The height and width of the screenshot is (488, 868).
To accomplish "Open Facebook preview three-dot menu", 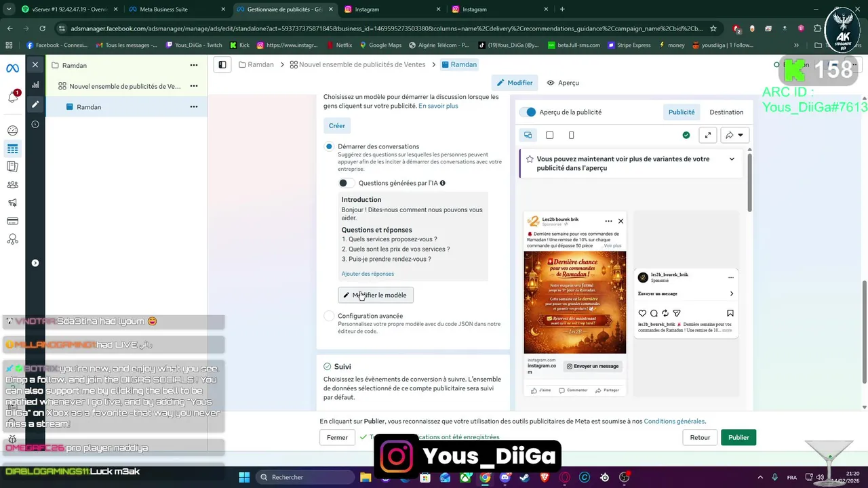I will (608, 221).
